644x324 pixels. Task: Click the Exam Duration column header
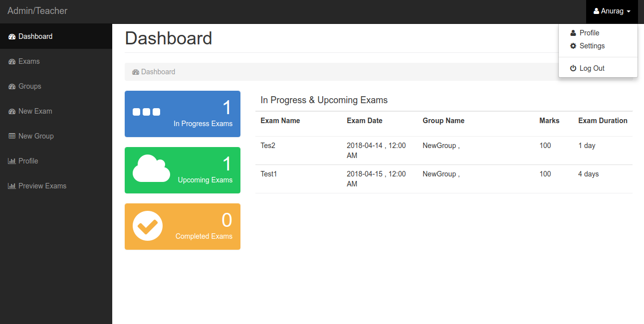coord(603,121)
